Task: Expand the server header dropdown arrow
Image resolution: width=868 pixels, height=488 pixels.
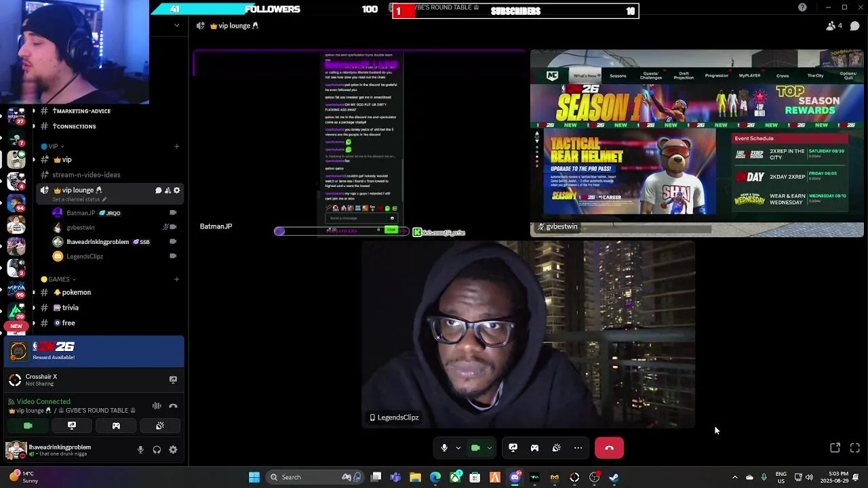Action: (x=176, y=26)
